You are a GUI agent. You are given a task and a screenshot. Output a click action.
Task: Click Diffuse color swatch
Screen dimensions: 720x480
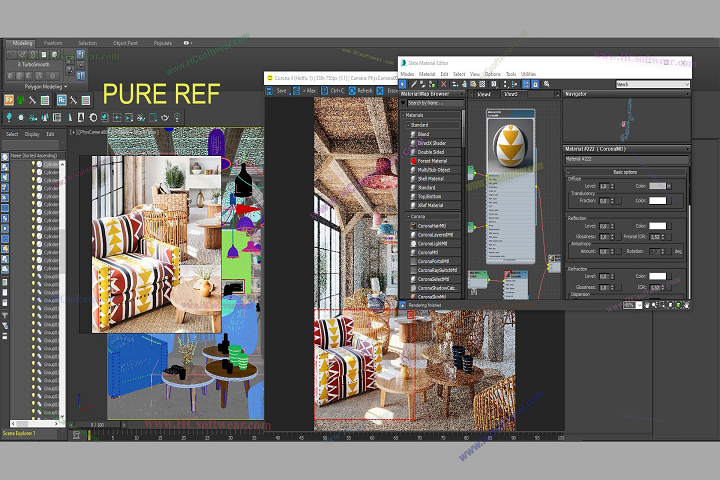click(x=657, y=186)
